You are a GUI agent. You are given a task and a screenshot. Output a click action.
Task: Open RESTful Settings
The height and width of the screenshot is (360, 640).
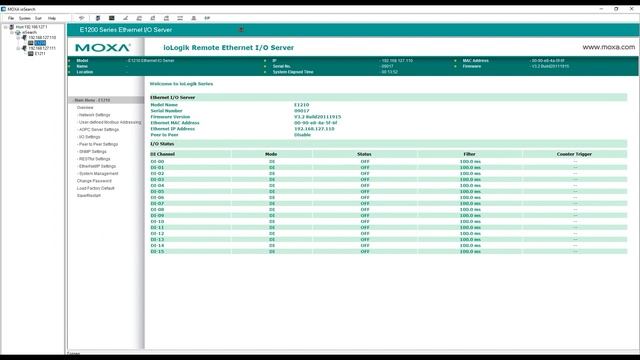(95, 159)
